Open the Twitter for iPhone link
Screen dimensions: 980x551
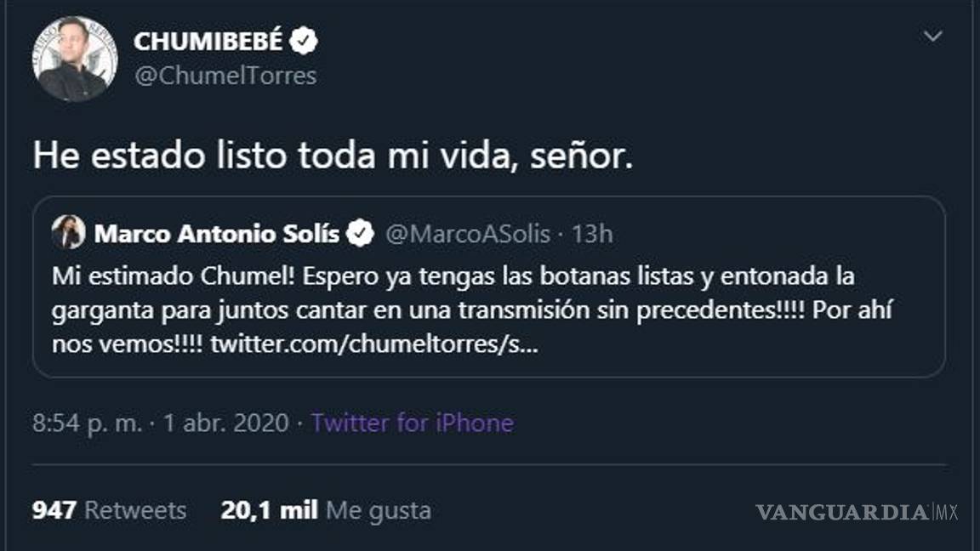pyautogui.click(x=412, y=423)
